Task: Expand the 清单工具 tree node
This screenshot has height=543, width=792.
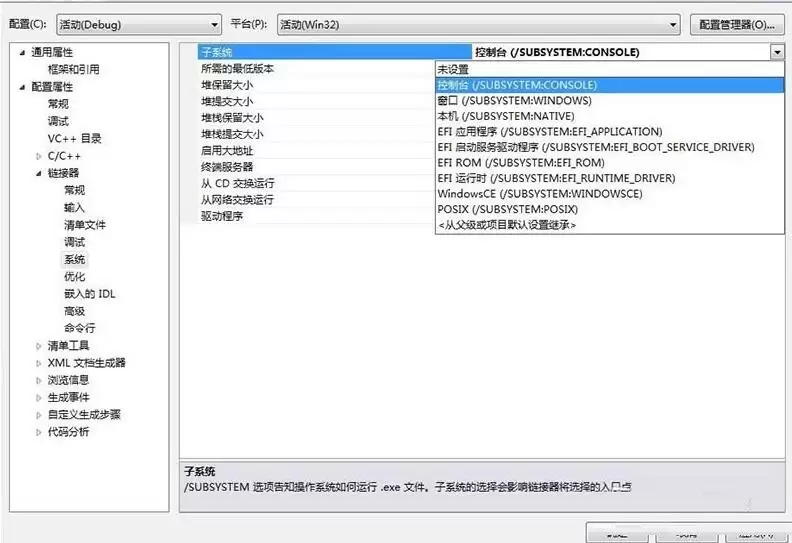Action: (39, 346)
